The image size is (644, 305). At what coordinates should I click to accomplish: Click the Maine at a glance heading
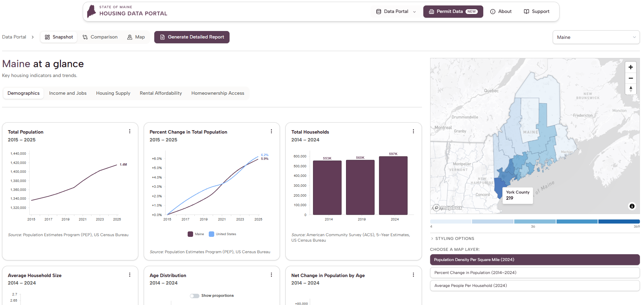(x=43, y=64)
